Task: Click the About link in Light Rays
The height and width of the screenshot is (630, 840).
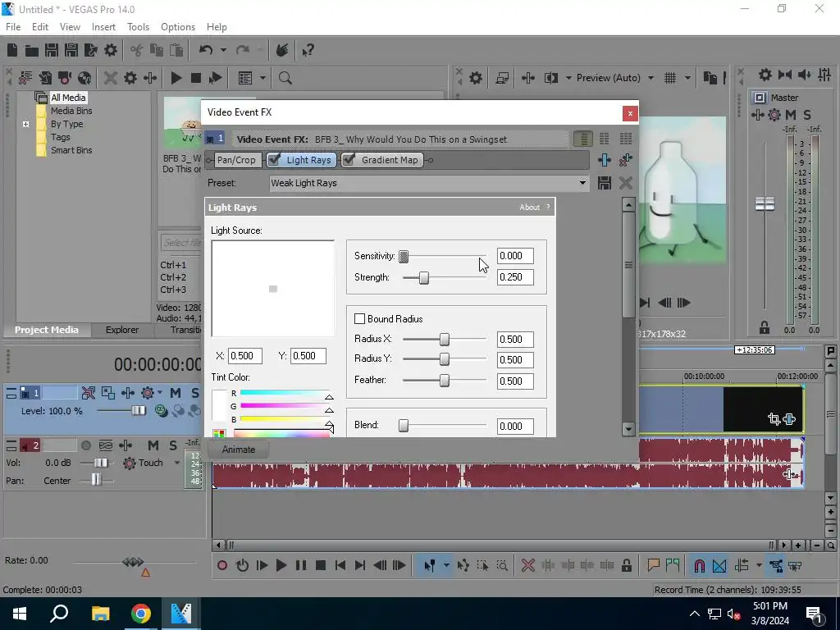Action: click(529, 208)
